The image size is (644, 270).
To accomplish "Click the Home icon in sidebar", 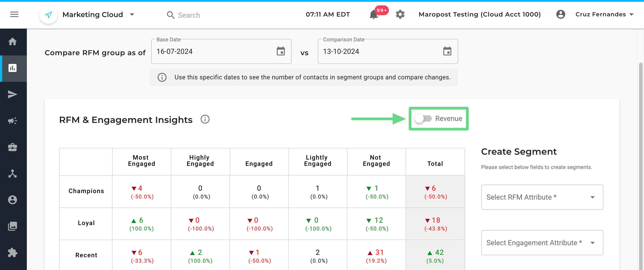I will 13,42.
